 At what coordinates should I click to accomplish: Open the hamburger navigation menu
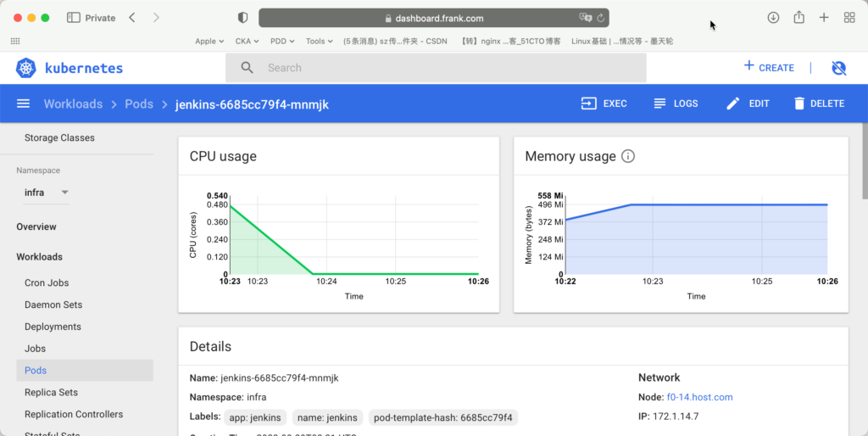23,103
